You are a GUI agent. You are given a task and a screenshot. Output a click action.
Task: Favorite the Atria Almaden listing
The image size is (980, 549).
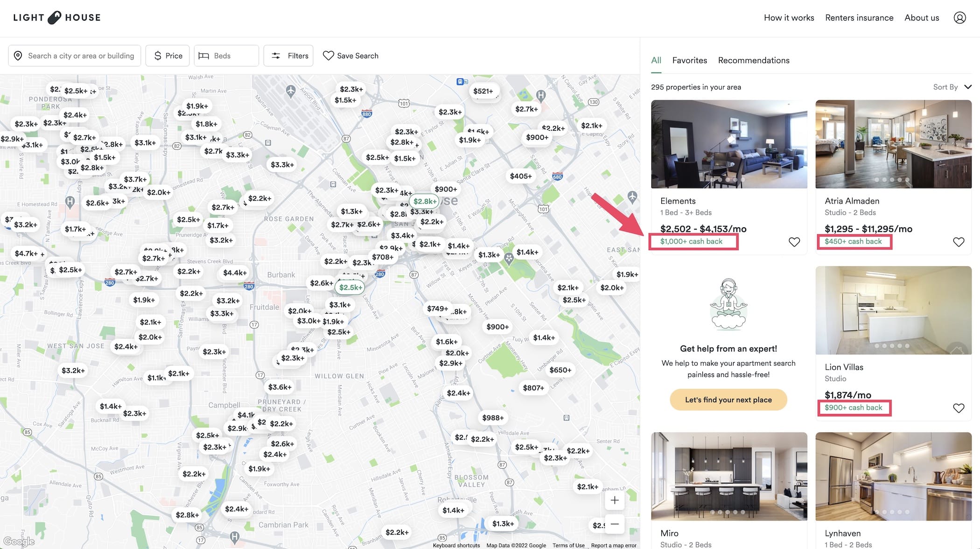(958, 242)
